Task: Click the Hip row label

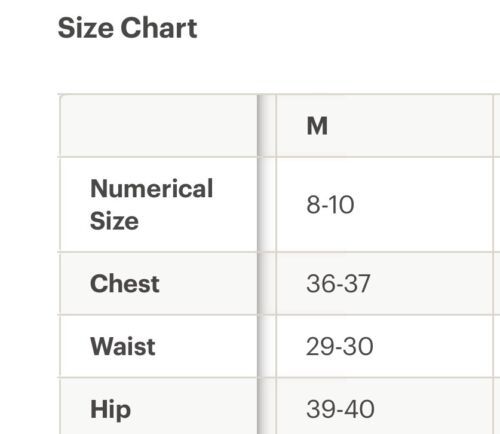Action: tap(110, 410)
